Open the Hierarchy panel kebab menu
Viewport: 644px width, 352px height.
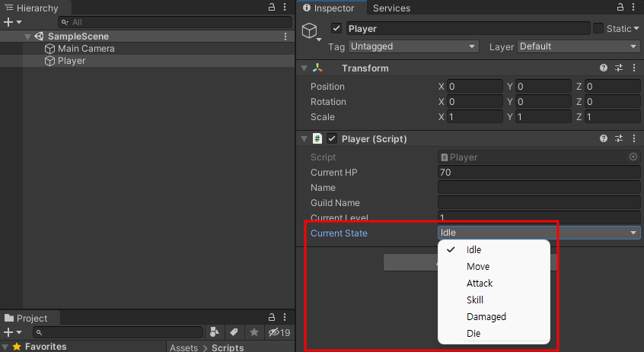[285, 7]
